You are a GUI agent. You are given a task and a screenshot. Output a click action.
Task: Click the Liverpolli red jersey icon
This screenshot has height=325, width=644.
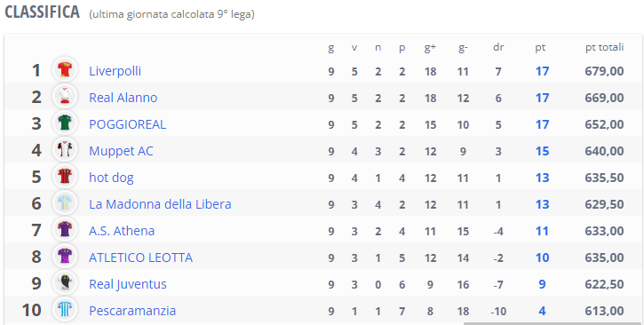pyautogui.click(x=65, y=70)
